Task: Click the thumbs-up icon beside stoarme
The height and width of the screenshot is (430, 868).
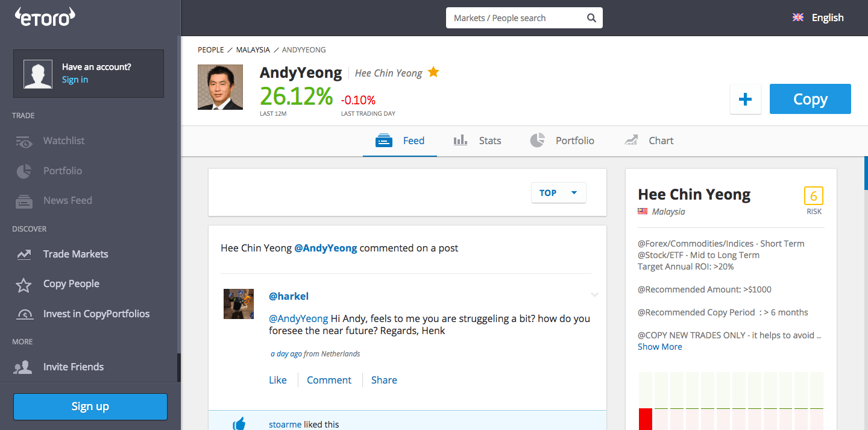Action: pyautogui.click(x=239, y=424)
